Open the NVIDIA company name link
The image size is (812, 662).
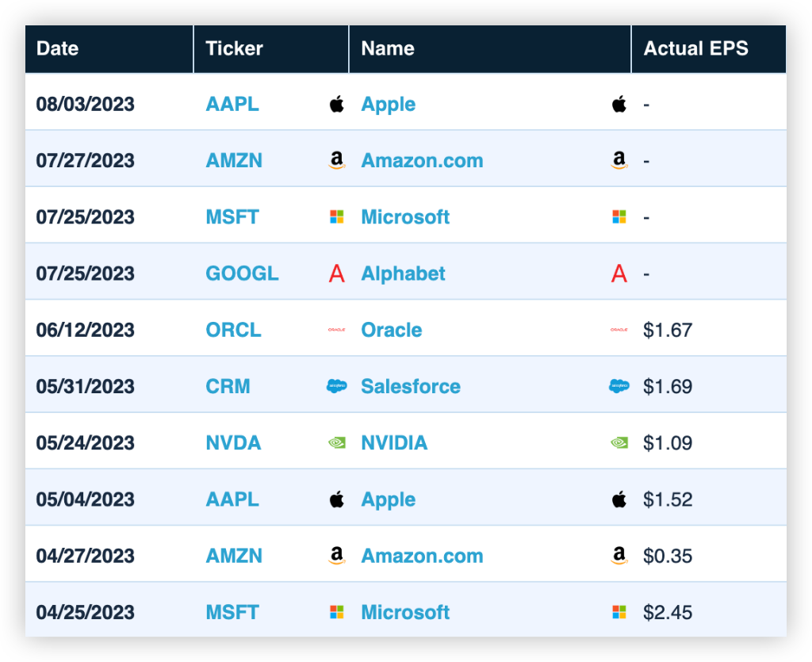point(394,443)
